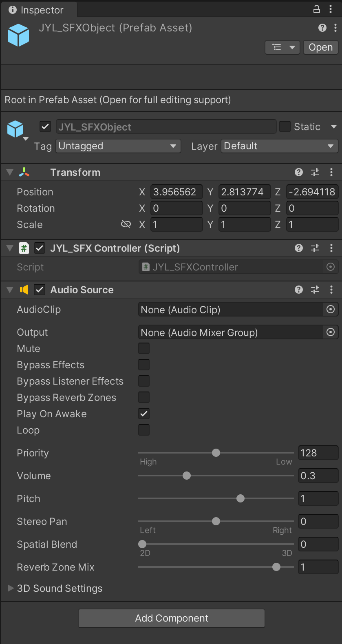Click the Scale Y field

tap(245, 224)
